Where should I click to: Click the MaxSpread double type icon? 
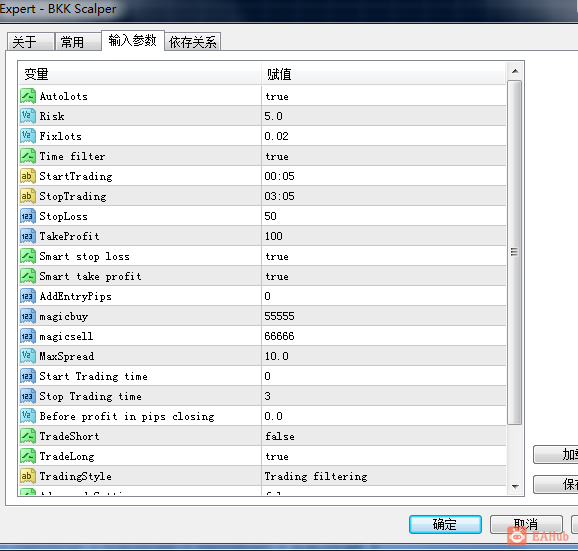point(28,356)
